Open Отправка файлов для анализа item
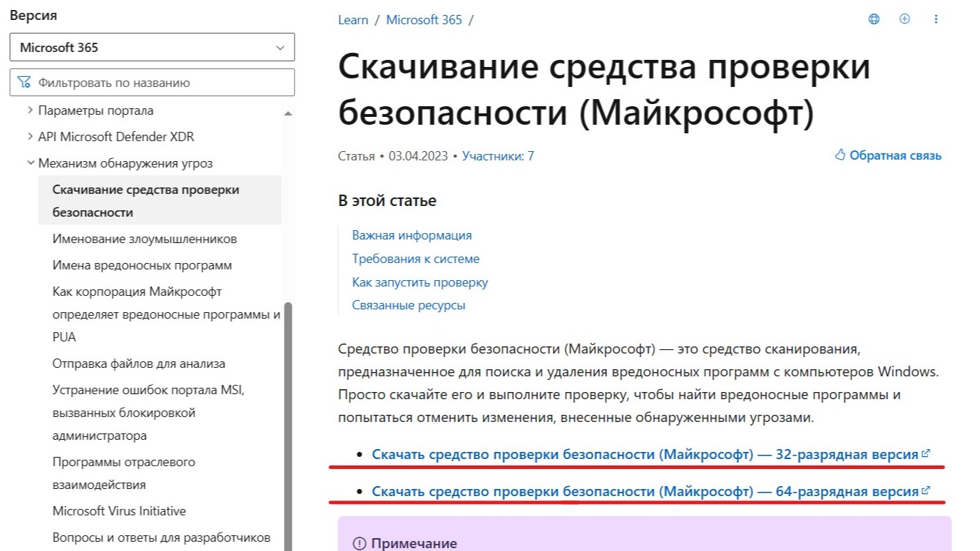The height and width of the screenshot is (551, 980). (139, 364)
